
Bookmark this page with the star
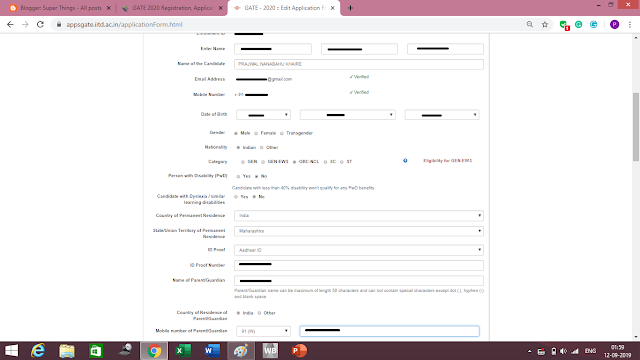click(545, 24)
